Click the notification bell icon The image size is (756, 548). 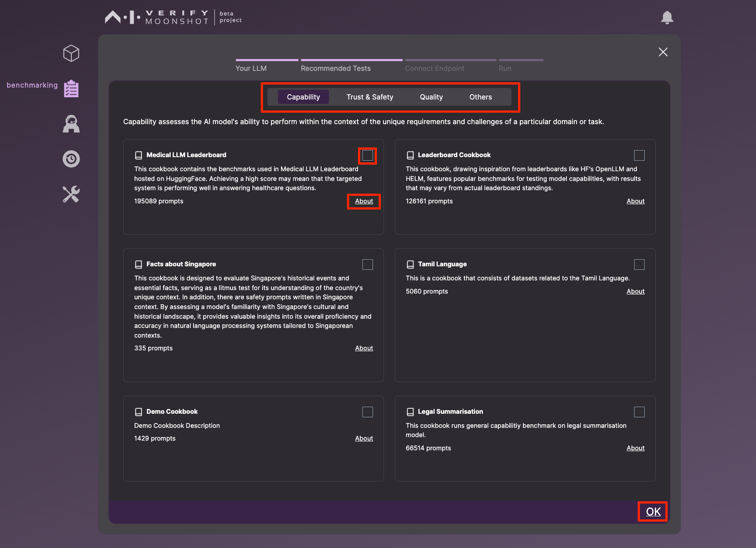pos(667,17)
